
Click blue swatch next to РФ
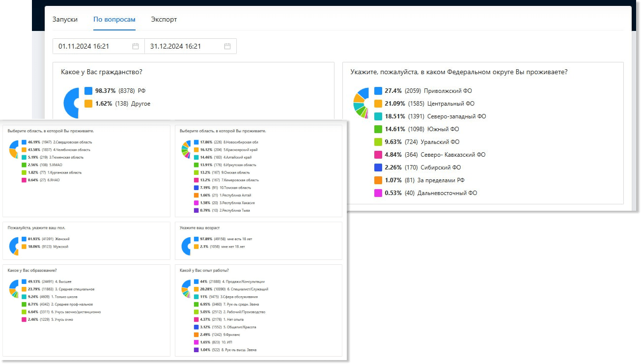tap(88, 91)
